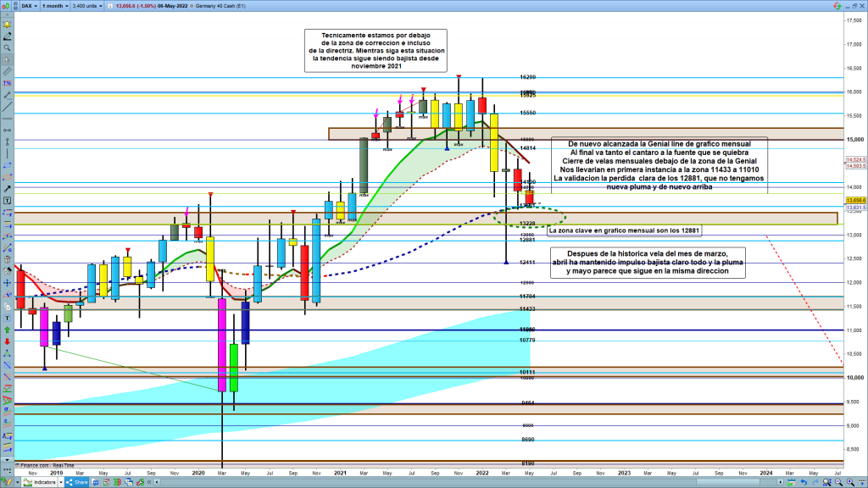Open the 1 month timeframe dropdown
The width and height of the screenshot is (868, 488).
pyautogui.click(x=55, y=6)
